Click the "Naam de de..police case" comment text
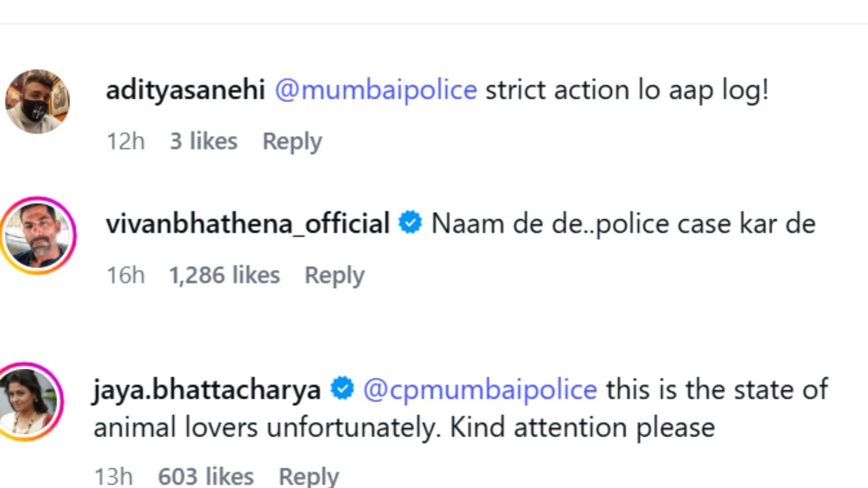Viewport: 868px width, 488px height. [623, 224]
